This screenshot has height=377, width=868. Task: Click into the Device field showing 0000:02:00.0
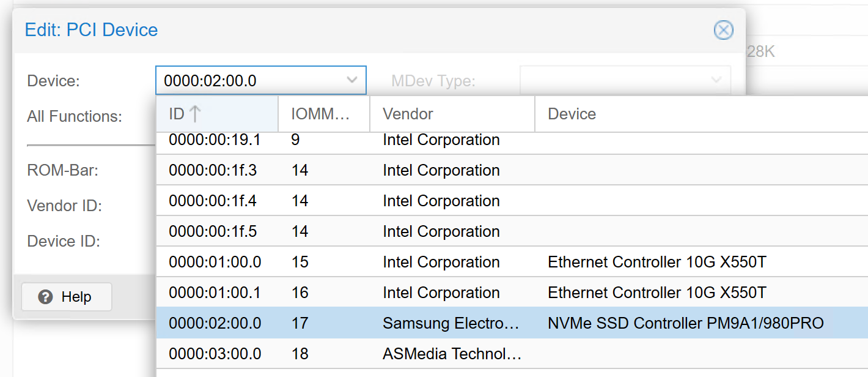pos(251,80)
